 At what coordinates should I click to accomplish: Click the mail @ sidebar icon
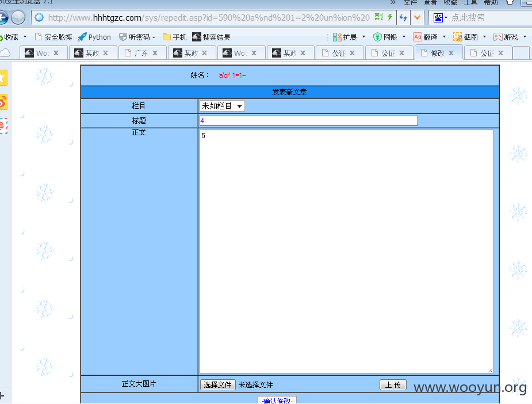3,126
